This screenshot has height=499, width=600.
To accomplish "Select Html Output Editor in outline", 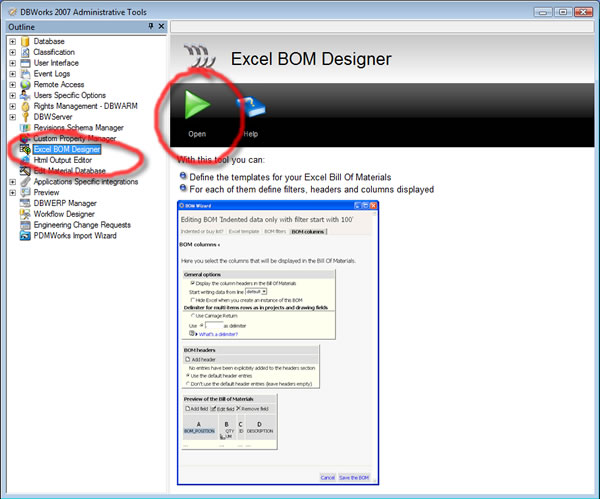I will pos(63,160).
